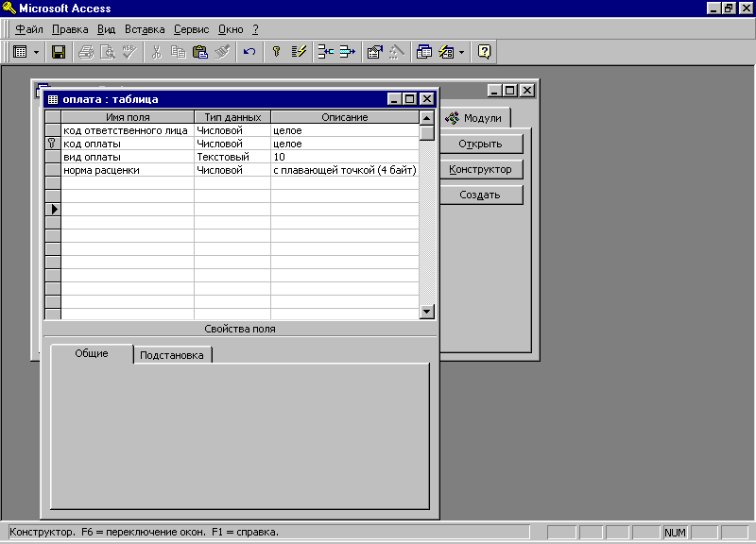Open Print Preview from the toolbar
Screen dimensions: 756x544
point(108,52)
